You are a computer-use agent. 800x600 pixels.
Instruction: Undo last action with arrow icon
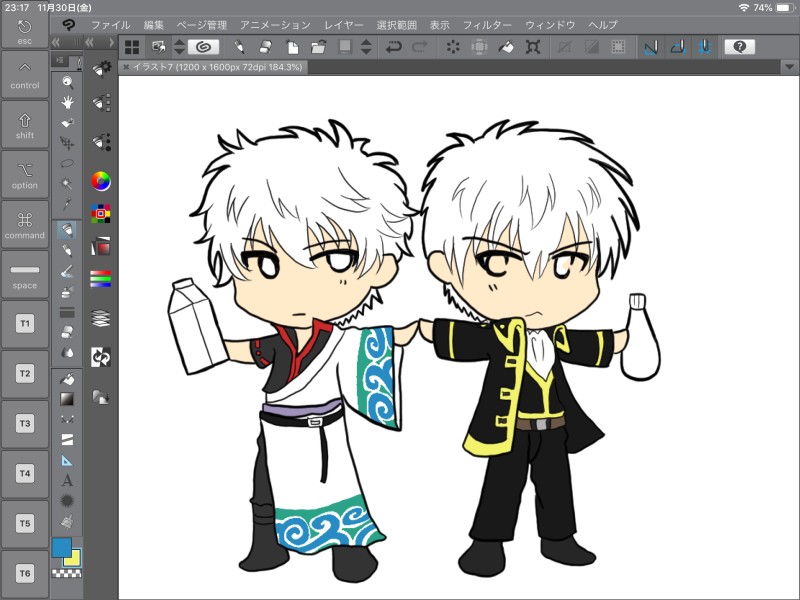393,47
